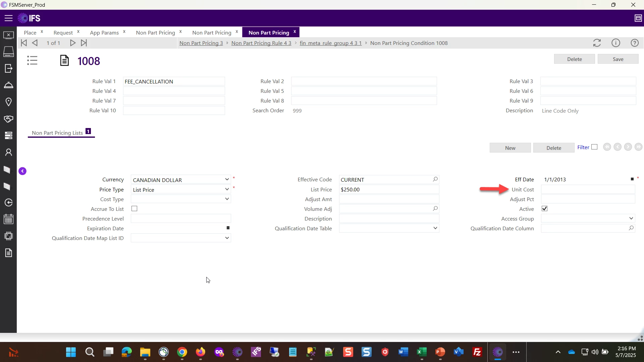This screenshot has width=644, height=362.
Task: Follow the Non Part Pricing Rule 4 3 breadcrumb
Action: click(x=261, y=43)
